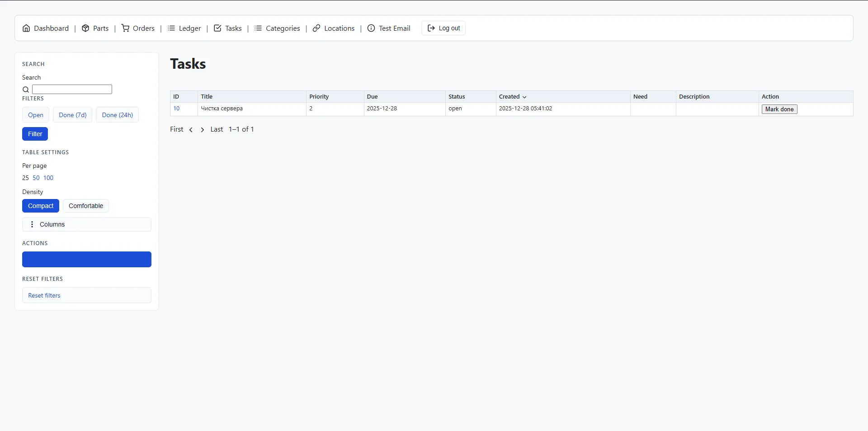
Task: Click the Categories list icon
Action: click(x=258, y=28)
